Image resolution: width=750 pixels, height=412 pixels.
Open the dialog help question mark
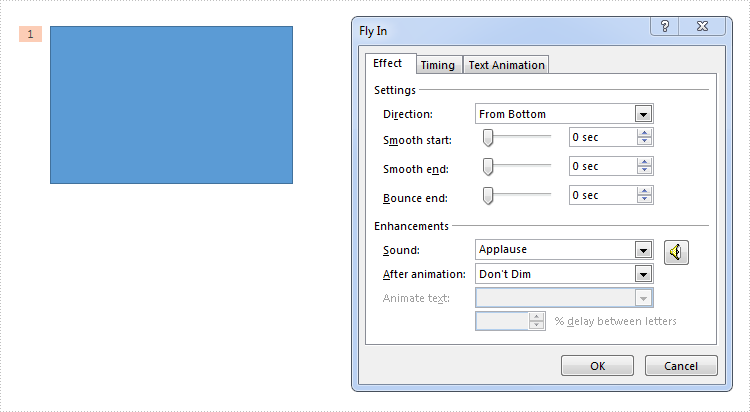(664, 26)
